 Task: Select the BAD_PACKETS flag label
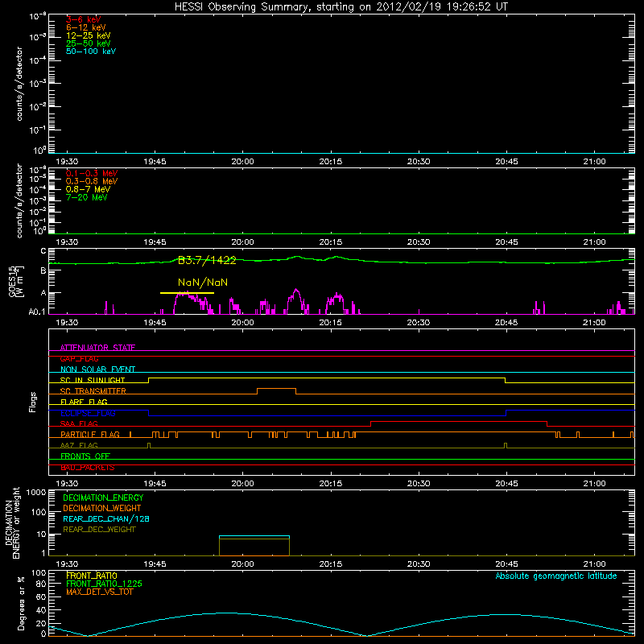coord(88,468)
